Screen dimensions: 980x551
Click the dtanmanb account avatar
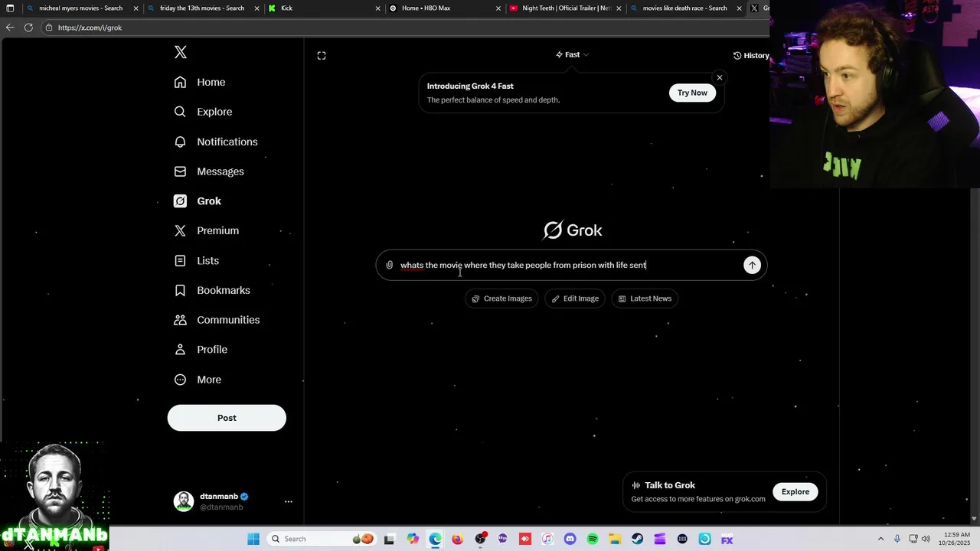pyautogui.click(x=184, y=501)
